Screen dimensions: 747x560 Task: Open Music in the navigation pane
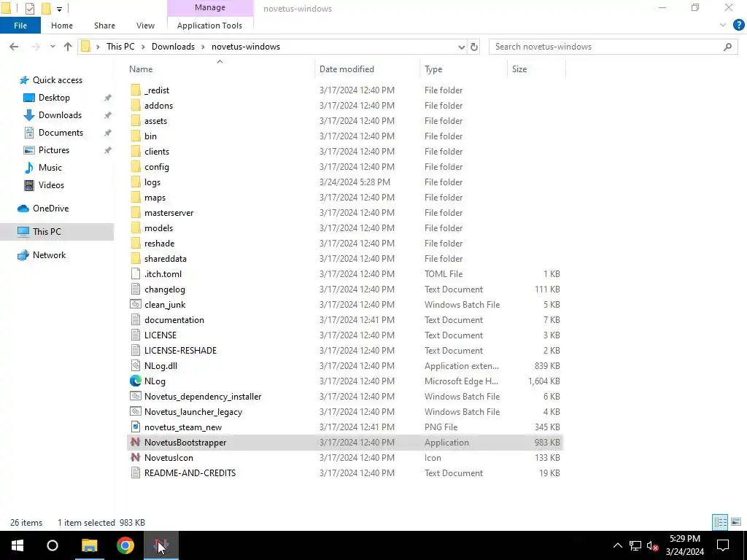pyautogui.click(x=50, y=168)
